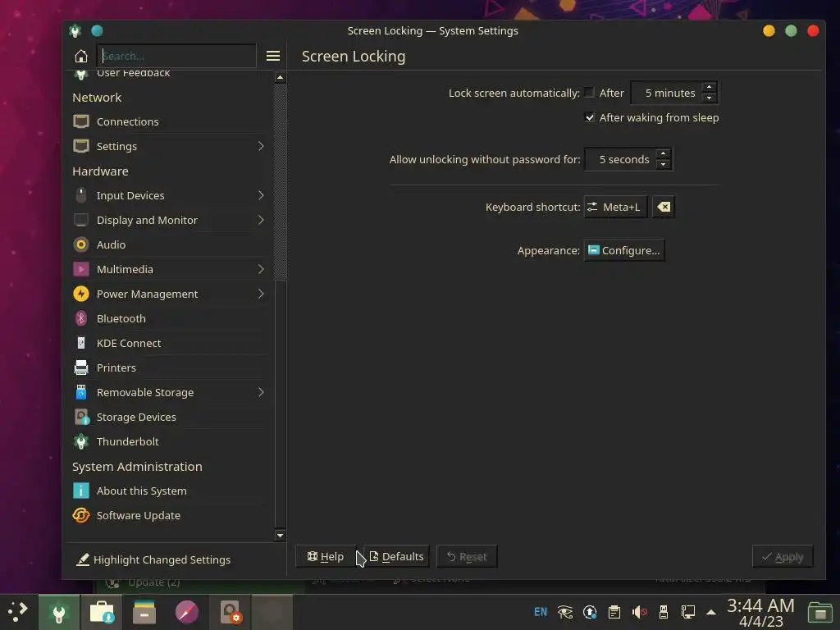The width and height of the screenshot is (840, 630).
Task: Expand Input Devices chevron
Action: point(261,195)
